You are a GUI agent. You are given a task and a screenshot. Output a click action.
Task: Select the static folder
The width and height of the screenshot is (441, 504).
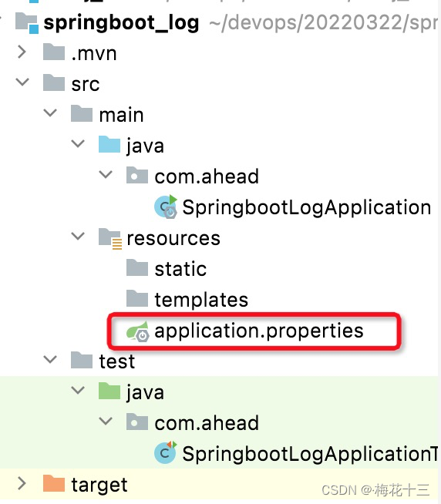pyautogui.click(x=180, y=269)
